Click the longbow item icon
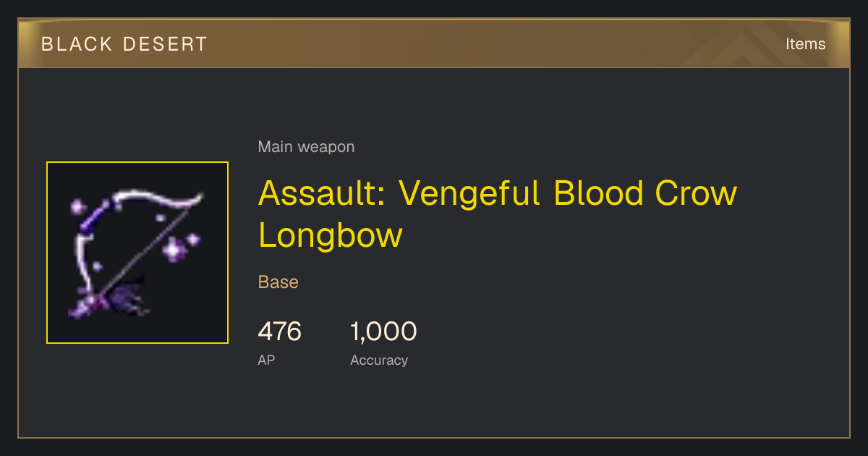868x456 pixels. tap(137, 253)
